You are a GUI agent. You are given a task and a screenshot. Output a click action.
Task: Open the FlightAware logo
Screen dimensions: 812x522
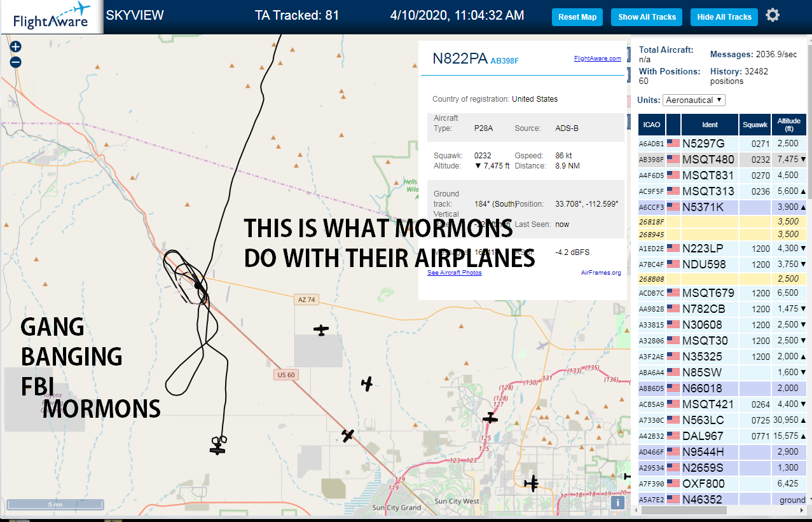pyautogui.click(x=52, y=16)
